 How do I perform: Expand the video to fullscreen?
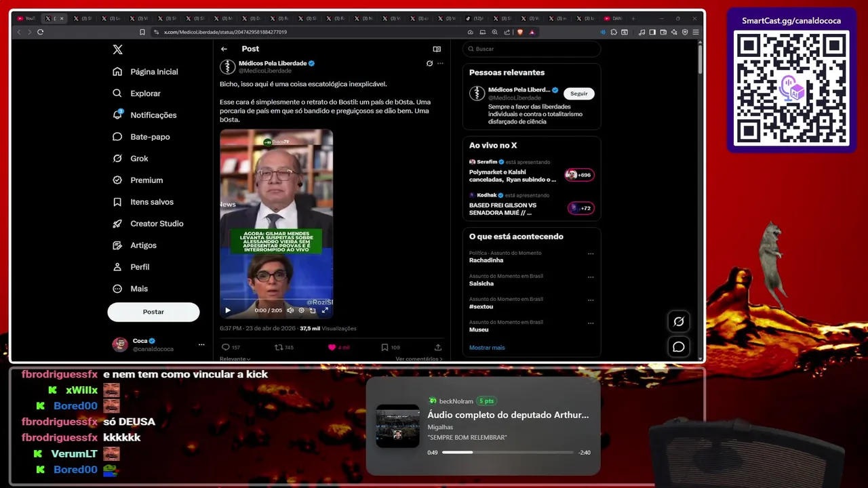pyautogui.click(x=325, y=310)
